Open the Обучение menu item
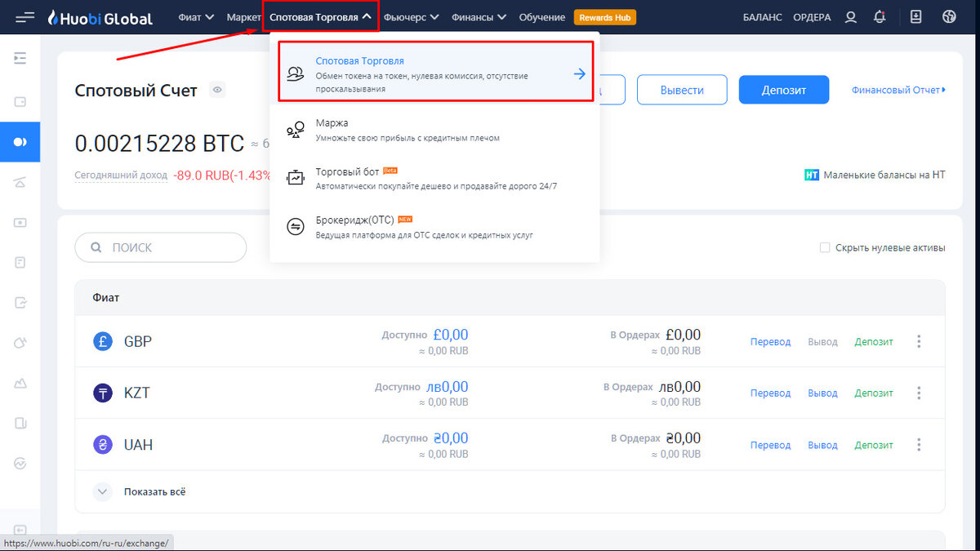 pos(541,17)
